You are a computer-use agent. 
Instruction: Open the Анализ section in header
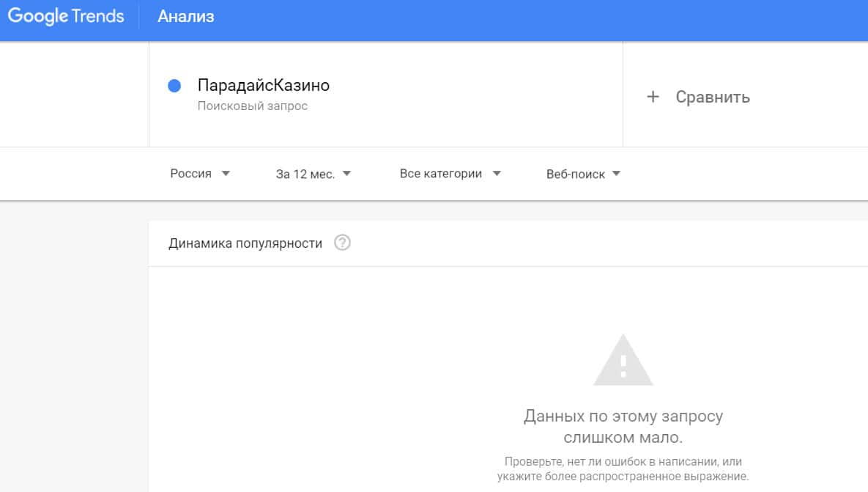(186, 17)
